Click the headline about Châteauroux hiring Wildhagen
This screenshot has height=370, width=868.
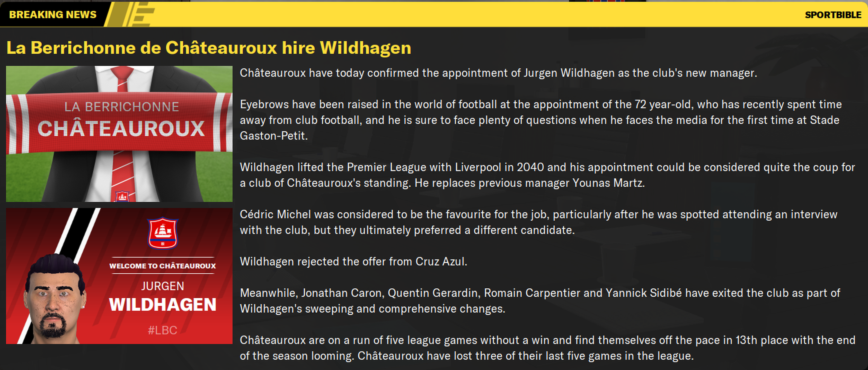209,48
